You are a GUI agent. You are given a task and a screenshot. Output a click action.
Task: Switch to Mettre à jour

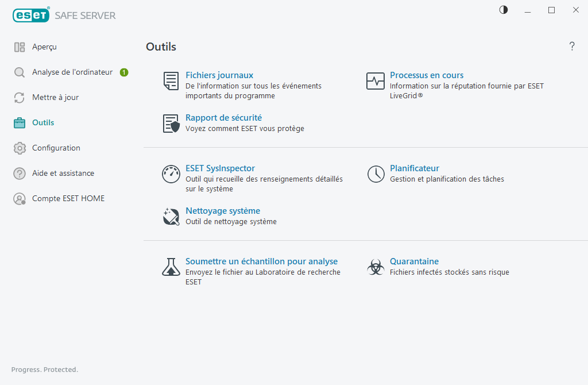point(56,97)
